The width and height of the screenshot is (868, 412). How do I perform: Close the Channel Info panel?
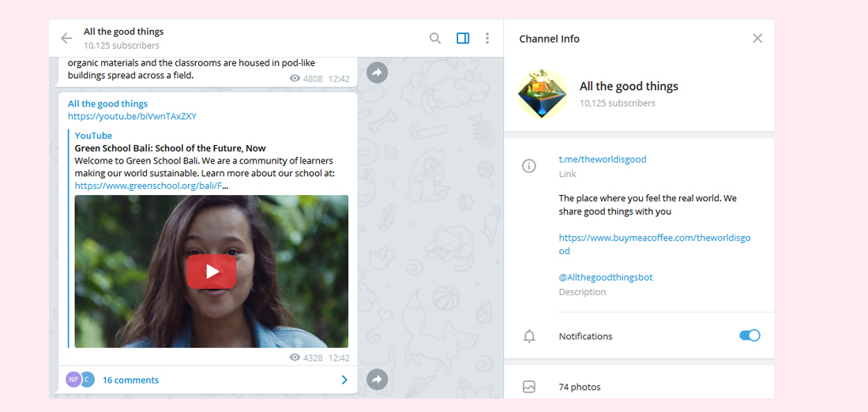757,38
